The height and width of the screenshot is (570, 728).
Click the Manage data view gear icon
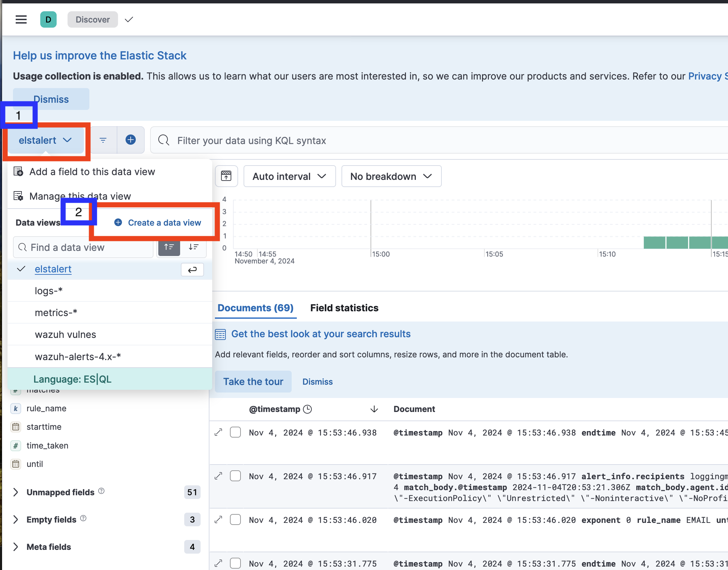click(x=18, y=196)
